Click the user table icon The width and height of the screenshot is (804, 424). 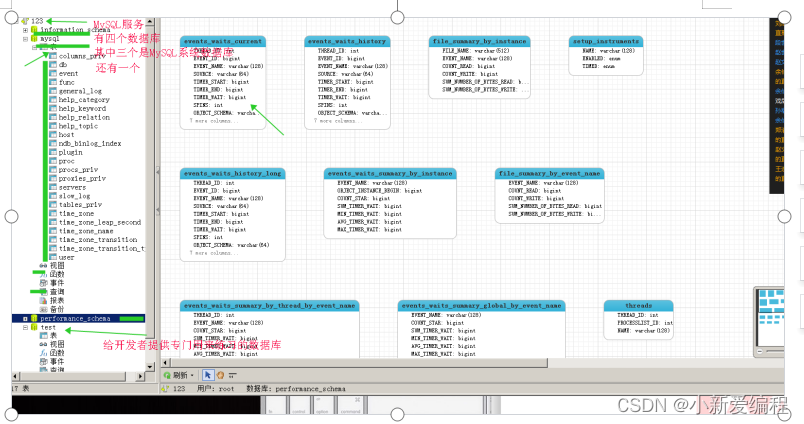53,257
